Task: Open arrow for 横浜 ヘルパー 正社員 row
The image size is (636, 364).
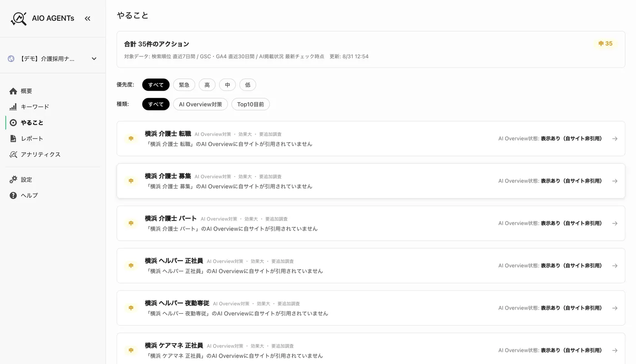Action: 615,266
